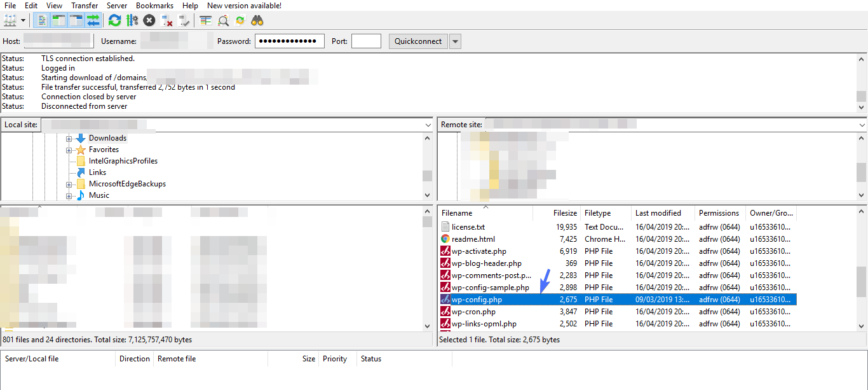Screen dimensions: 868x390
Task: Select the Favorites star icon
Action: [81, 150]
